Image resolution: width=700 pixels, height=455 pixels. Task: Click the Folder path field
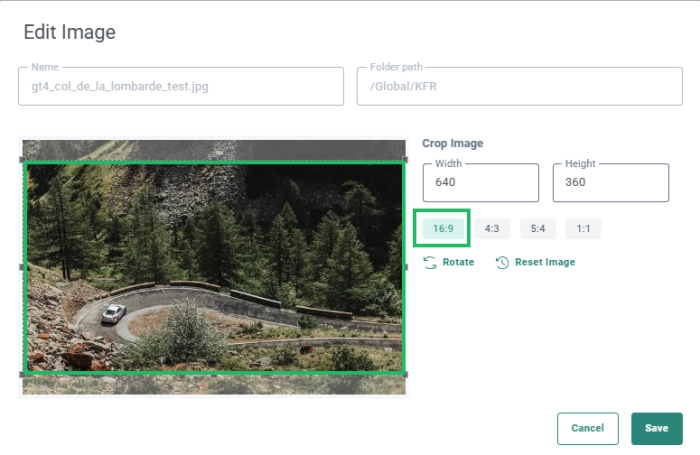(519, 86)
